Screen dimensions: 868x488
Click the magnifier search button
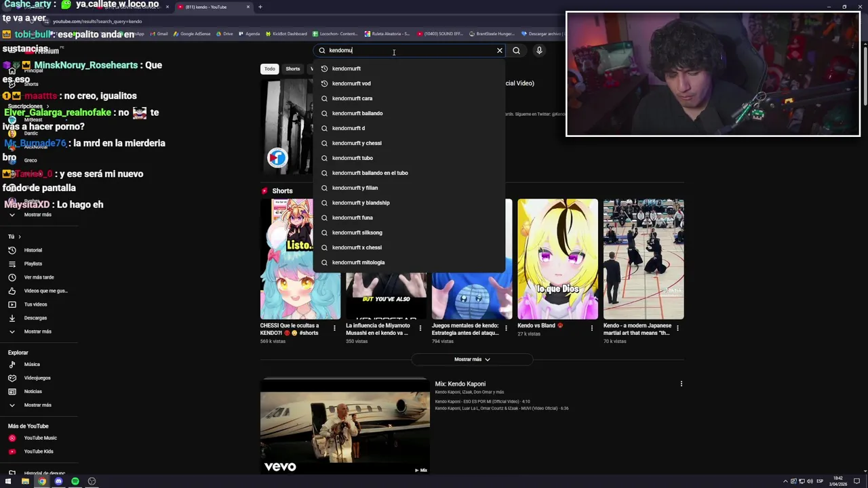click(517, 50)
